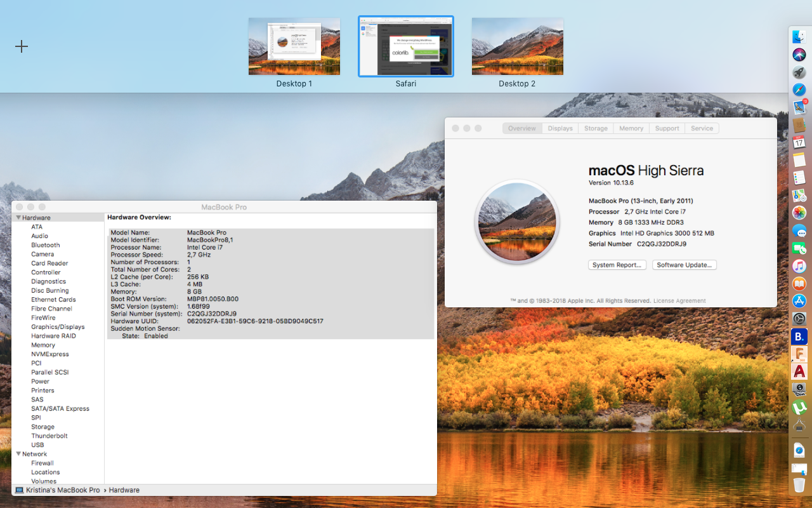This screenshot has height=508, width=812.
Task: Select Diagnostics in sidebar
Action: pyautogui.click(x=48, y=281)
